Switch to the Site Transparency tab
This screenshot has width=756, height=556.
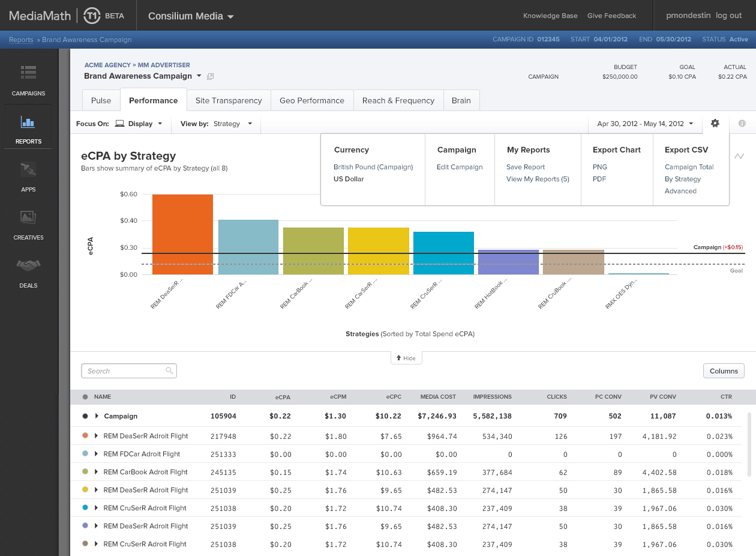click(229, 100)
